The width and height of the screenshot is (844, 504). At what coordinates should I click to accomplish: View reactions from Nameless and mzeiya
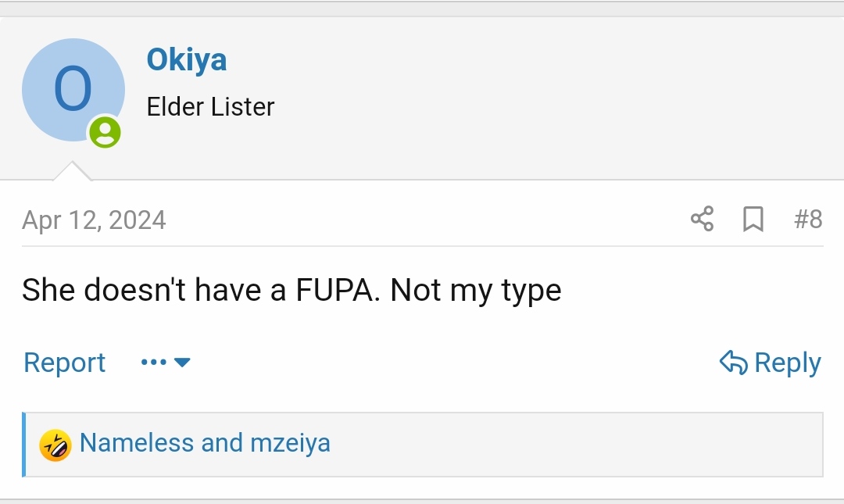click(205, 442)
